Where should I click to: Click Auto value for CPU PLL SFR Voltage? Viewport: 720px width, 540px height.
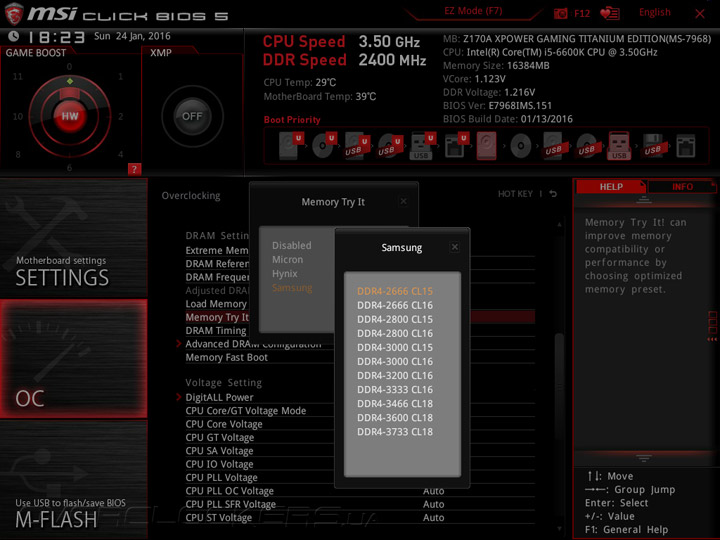click(x=433, y=504)
